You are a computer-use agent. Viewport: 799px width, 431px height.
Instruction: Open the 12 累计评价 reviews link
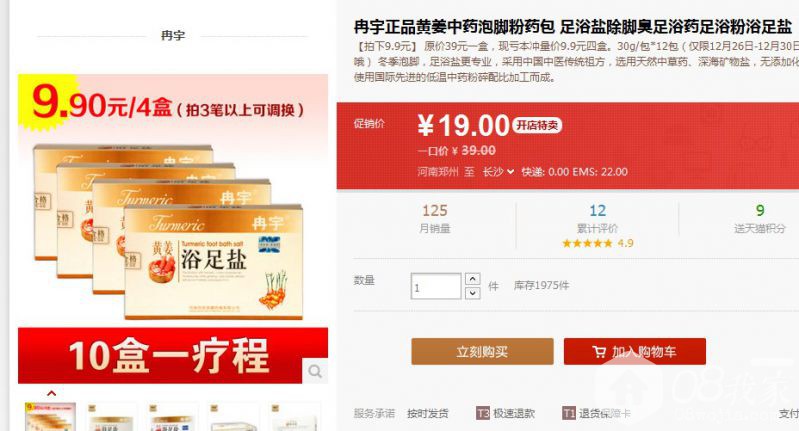tap(597, 219)
